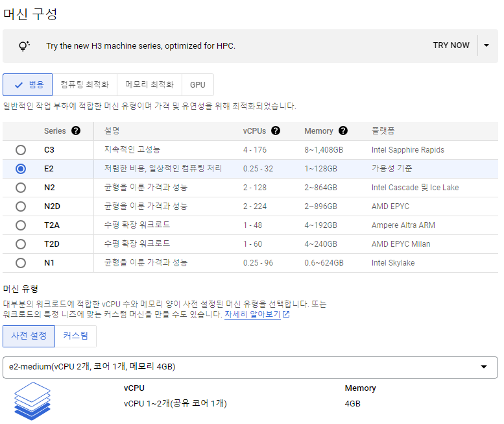Click the 4~240GB memory value
The image size is (504, 424).
[x=321, y=244]
